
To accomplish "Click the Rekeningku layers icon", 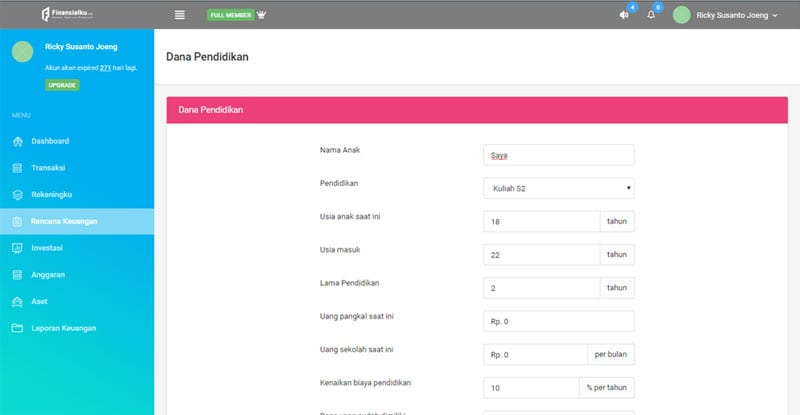I will 17,195.
